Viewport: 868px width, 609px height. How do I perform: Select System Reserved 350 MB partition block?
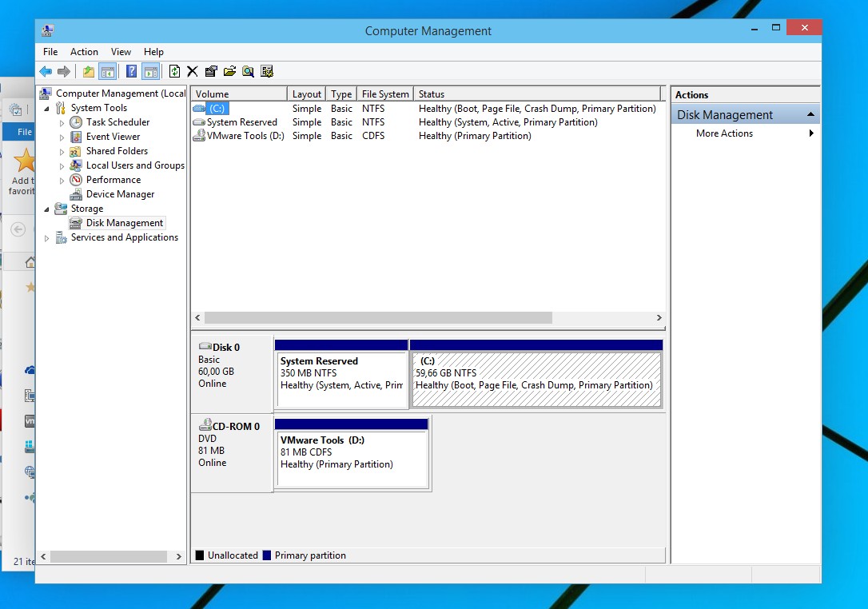click(x=341, y=374)
